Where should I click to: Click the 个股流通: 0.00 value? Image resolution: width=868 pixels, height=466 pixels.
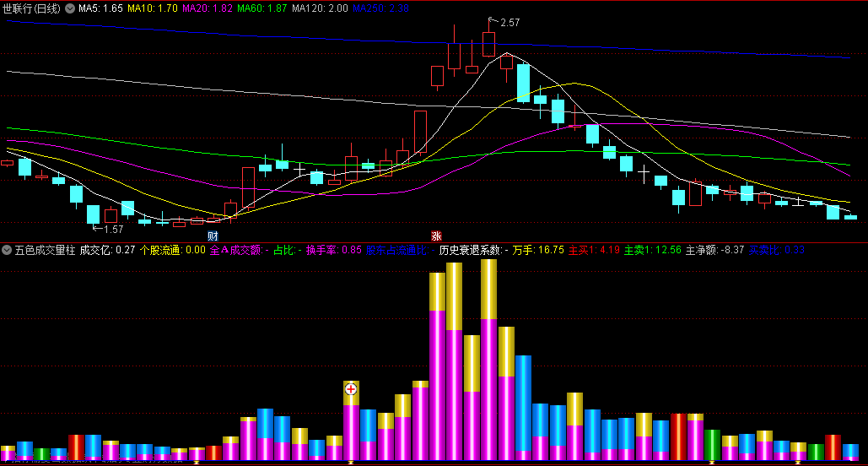(173, 250)
